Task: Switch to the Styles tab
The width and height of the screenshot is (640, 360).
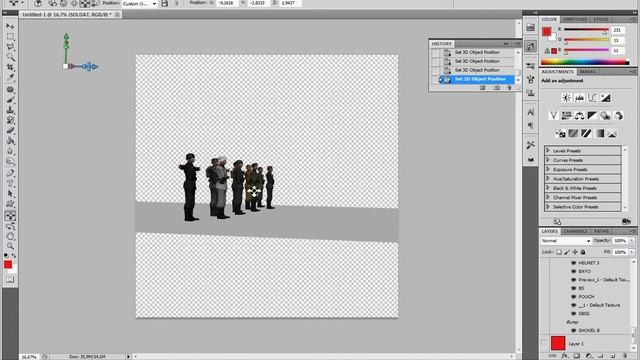Action: point(600,19)
